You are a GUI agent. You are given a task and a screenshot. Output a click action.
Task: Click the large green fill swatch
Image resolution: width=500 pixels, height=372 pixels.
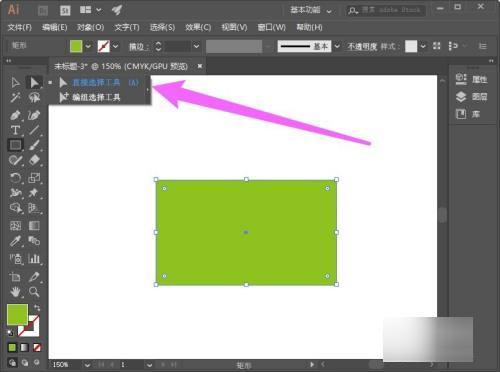tap(17, 314)
